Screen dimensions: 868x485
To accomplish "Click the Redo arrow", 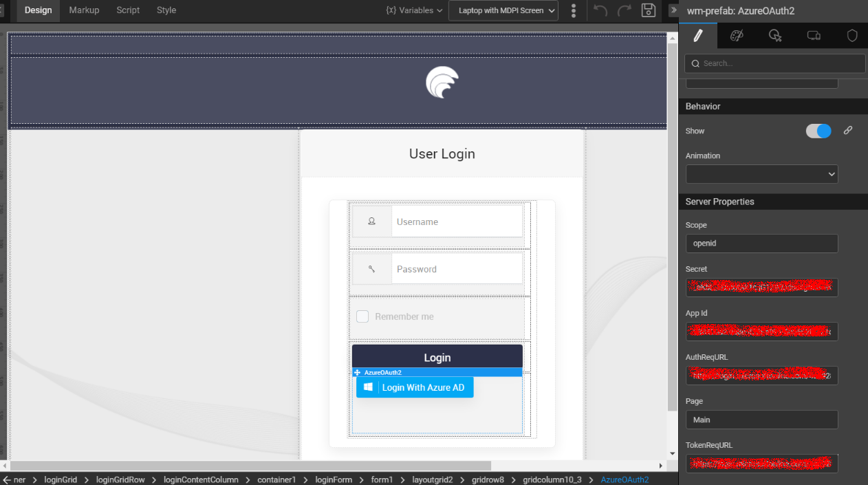I will [x=624, y=10].
